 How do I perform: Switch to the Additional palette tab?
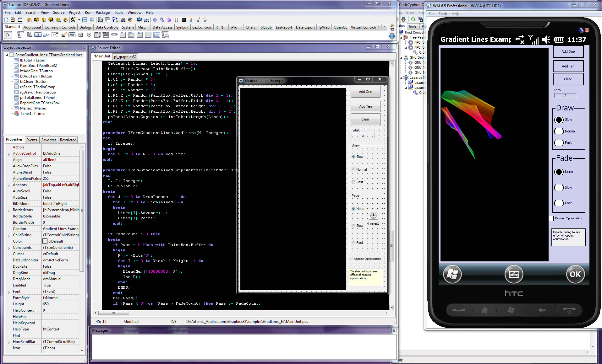pos(32,27)
